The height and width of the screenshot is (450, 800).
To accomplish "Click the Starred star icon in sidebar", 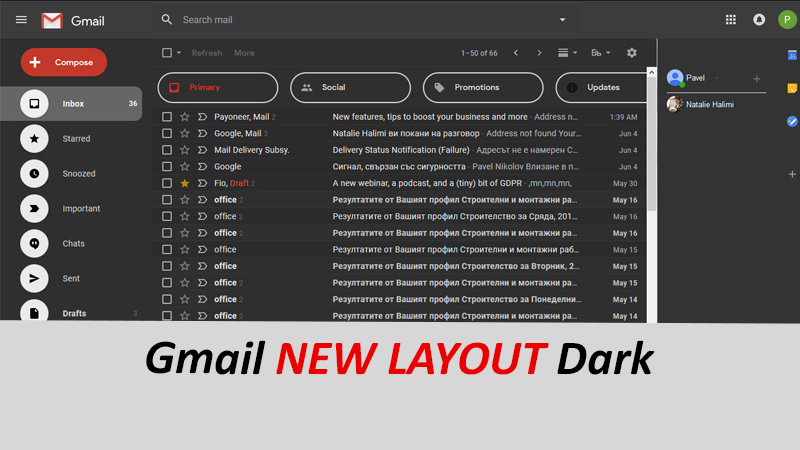I will click(34, 138).
